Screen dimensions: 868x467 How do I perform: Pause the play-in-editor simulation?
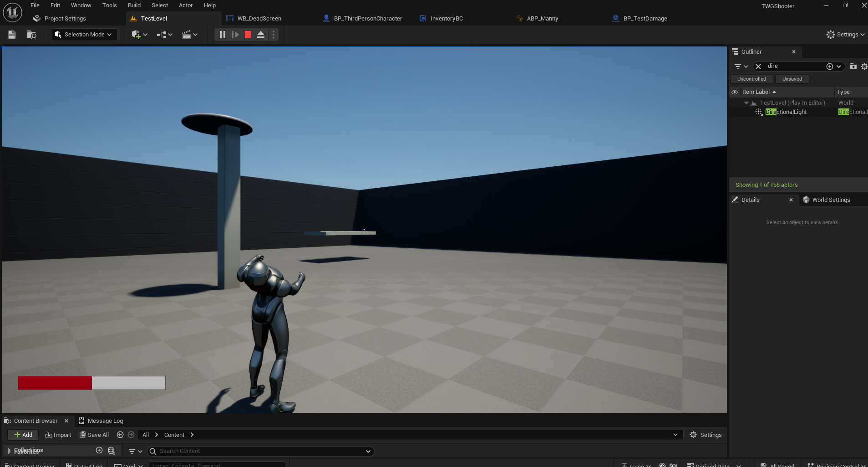pyautogui.click(x=222, y=35)
